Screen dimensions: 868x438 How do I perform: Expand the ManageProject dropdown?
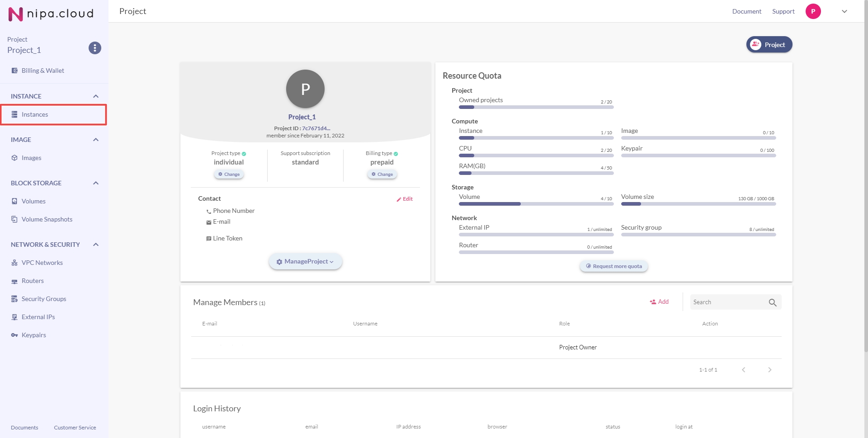pos(305,262)
